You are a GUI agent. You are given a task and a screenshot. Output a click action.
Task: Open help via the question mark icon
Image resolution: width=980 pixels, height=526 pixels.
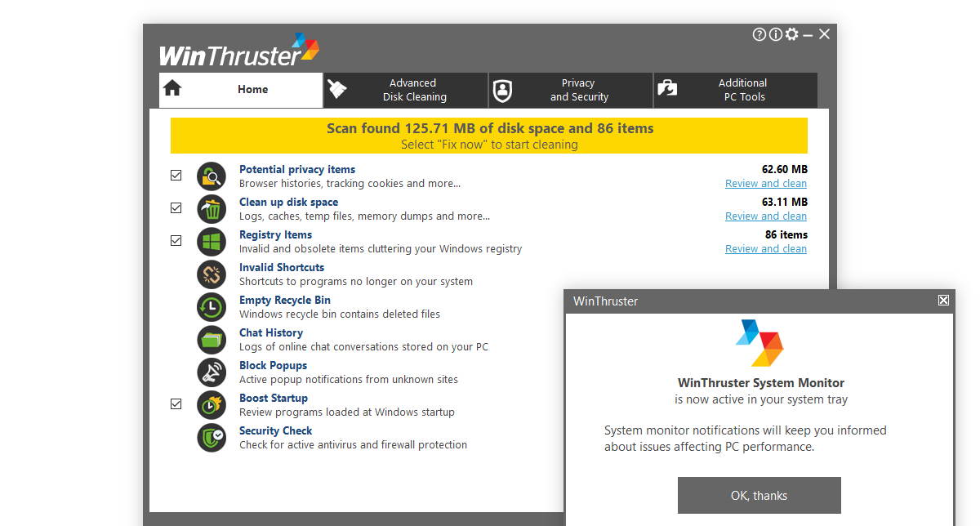(759, 34)
